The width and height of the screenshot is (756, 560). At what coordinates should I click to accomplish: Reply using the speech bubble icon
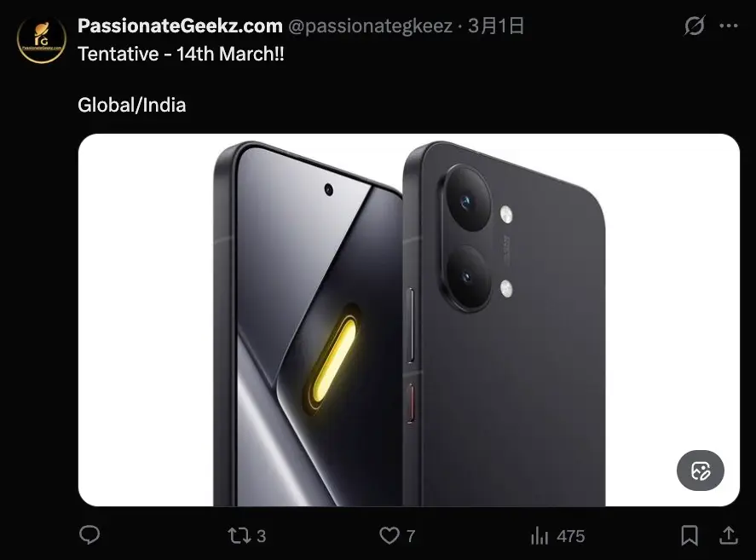(89, 535)
